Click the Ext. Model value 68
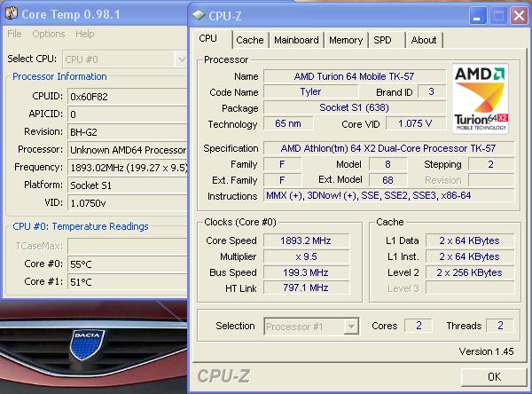Viewport: 532px width, 394px height. point(387,180)
